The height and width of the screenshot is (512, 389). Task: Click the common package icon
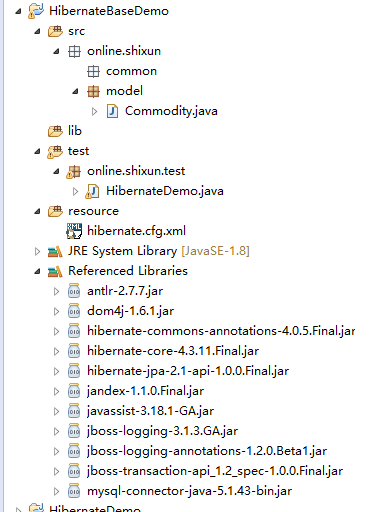click(x=93, y=71)
